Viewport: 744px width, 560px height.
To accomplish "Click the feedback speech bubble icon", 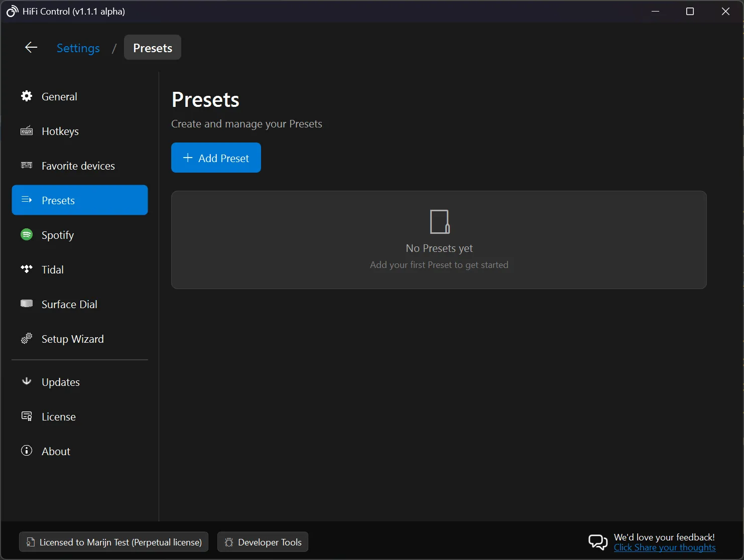I will click(597, 542).
